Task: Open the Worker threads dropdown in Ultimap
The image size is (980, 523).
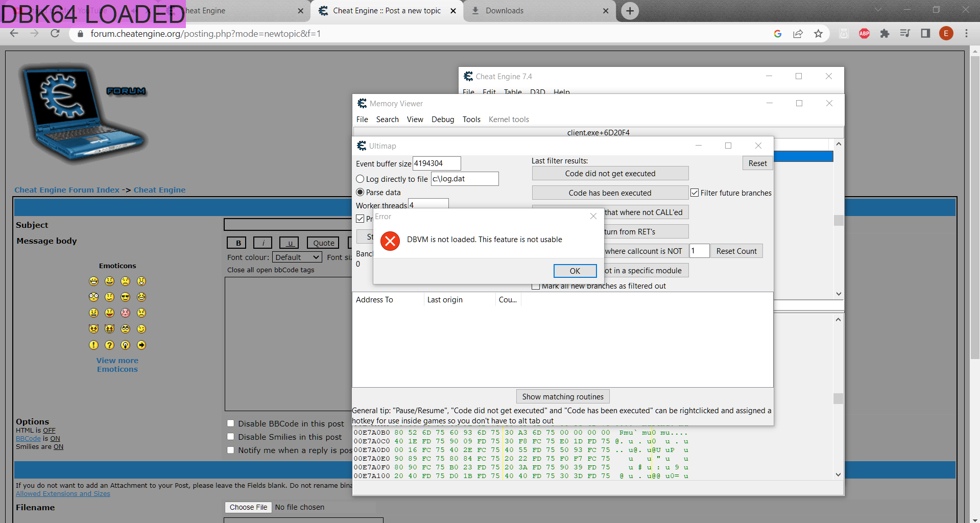Action: (428, 204)
